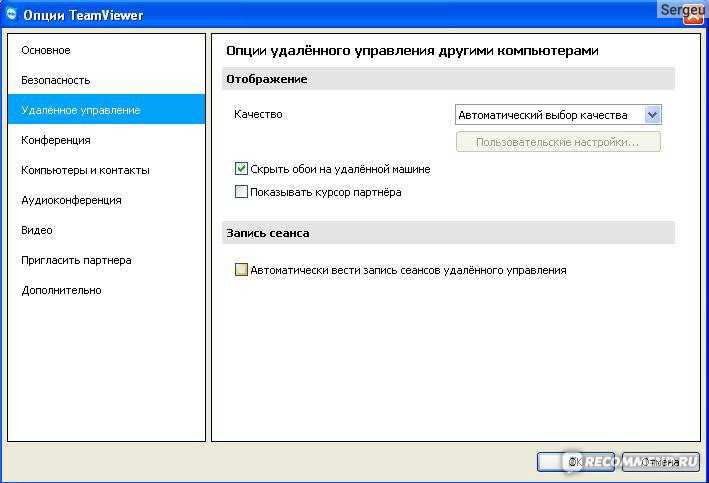Click the Отмена button
Viewport: 709px width, 483px height.
[x=661, y=462]
